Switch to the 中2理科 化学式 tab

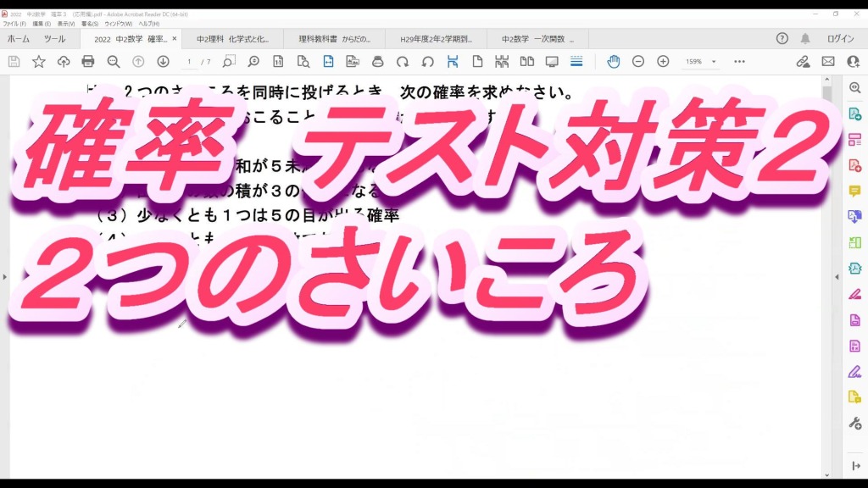click(x=232, y=39)
